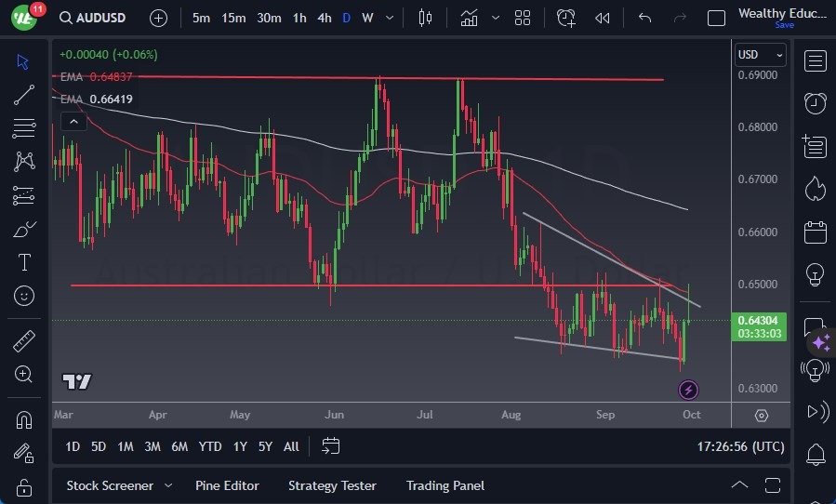The height and width of the screenshot is (504, 836).
Task: Toggle magnet mode on
Action: [x=24, y=419]
